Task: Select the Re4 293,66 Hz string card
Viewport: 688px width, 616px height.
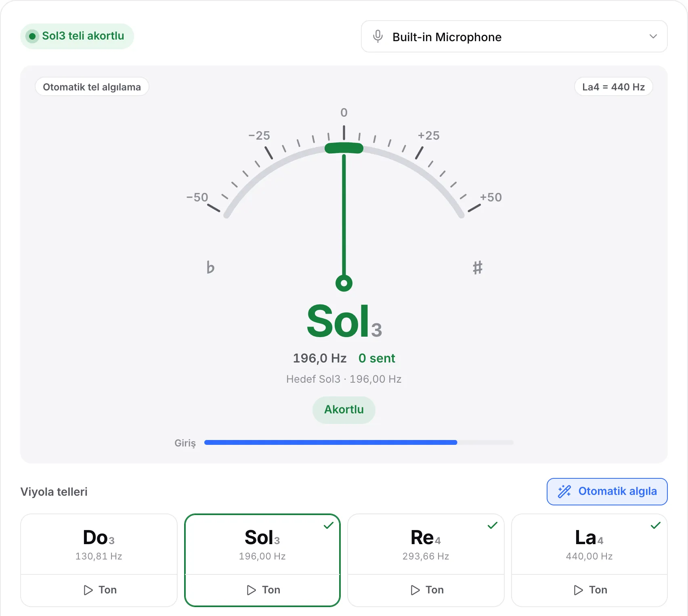Action: point(426,544)
